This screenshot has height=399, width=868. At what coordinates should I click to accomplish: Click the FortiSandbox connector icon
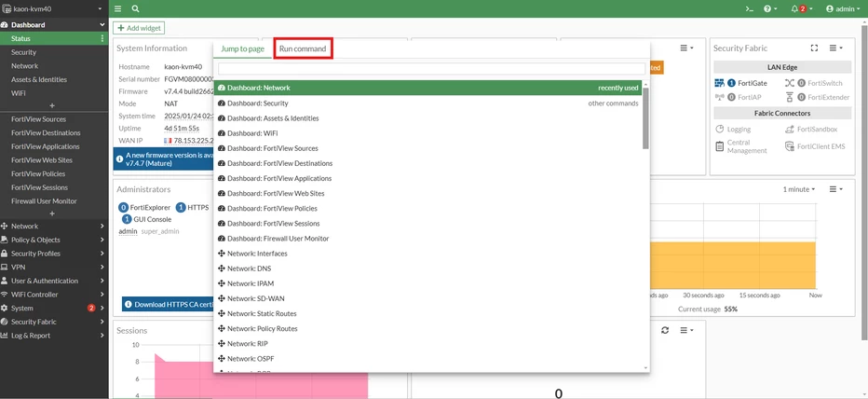pos(790,130)
